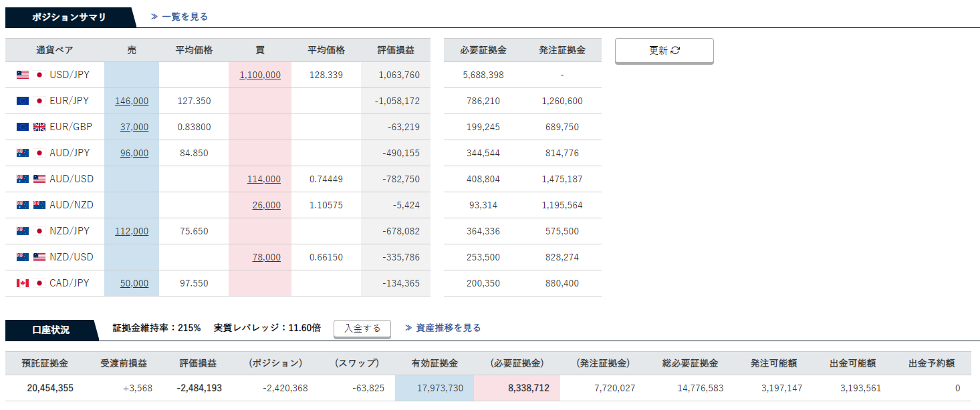This screenshot has height=410, width=980.
Task: Click EUR/GBP sell amount 37,000
Action: [134, 127]
